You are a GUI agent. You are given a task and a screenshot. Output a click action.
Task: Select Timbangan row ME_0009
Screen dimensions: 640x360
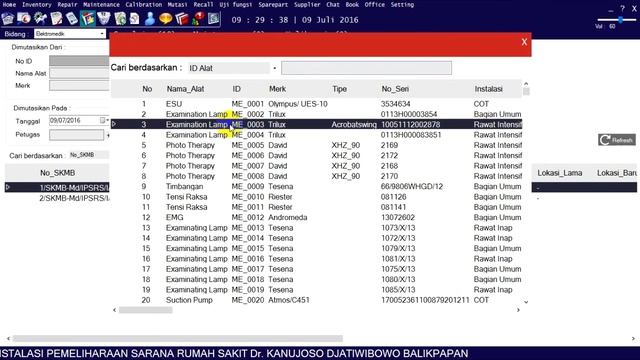pyautogui.click(x=316, y=187)
